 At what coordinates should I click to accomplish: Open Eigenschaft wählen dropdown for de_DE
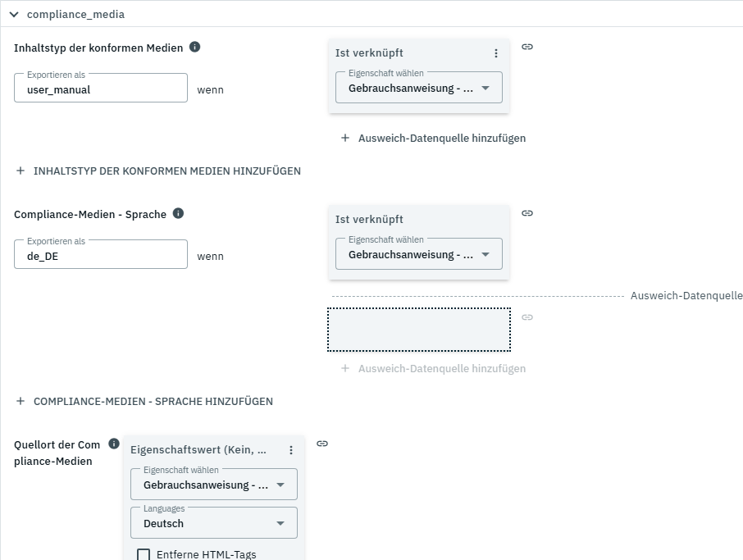point(418,254)
